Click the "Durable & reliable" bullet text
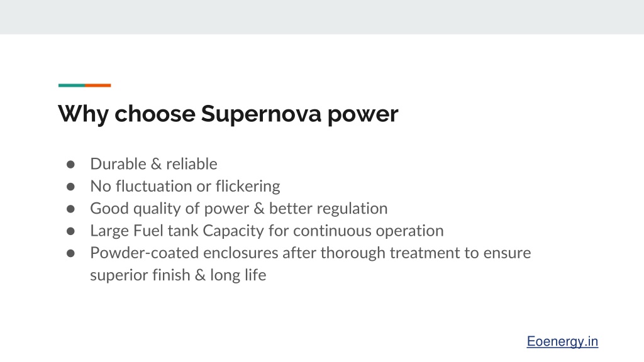This screenshot has height=362, width=644. (x=153, y=164)
